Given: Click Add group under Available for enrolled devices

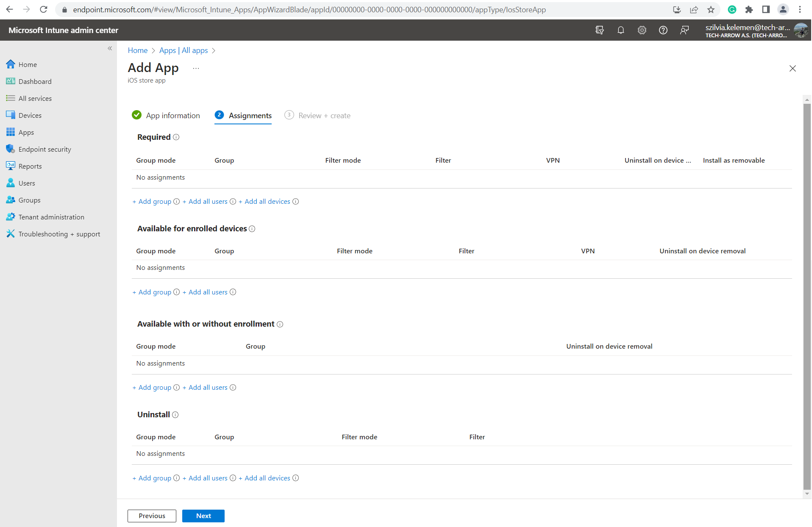Looking at the screenshot, I should pos(154,292).
